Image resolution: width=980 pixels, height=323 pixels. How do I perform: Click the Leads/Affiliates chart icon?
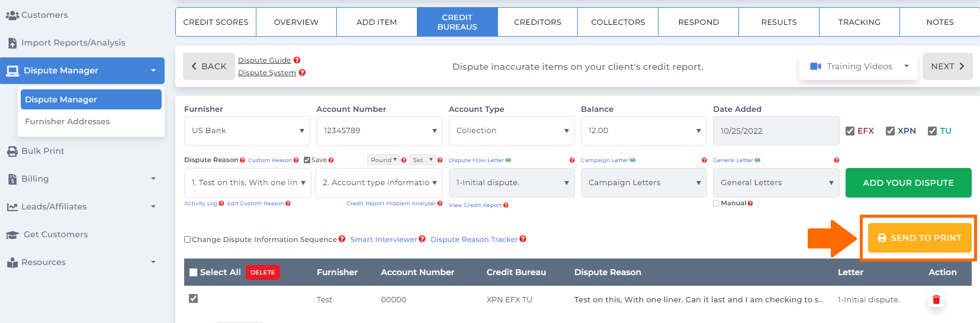point(12,207)
